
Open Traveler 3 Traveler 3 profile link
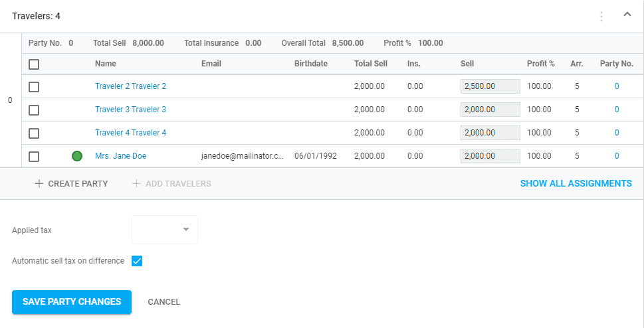[131, 110]
